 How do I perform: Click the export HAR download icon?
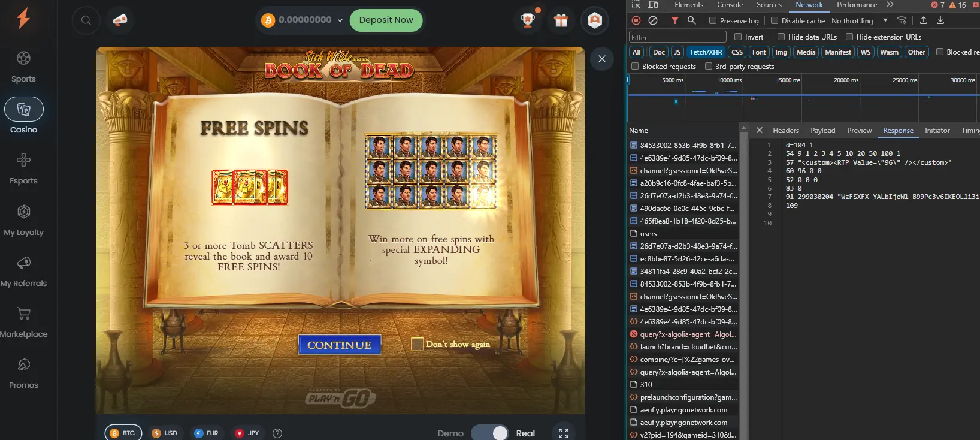(940, 20)
